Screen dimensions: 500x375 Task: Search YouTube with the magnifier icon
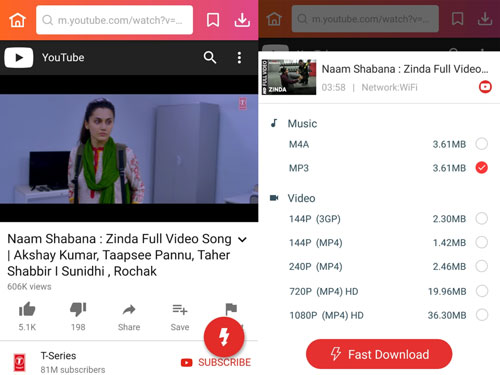pos(210,57)
